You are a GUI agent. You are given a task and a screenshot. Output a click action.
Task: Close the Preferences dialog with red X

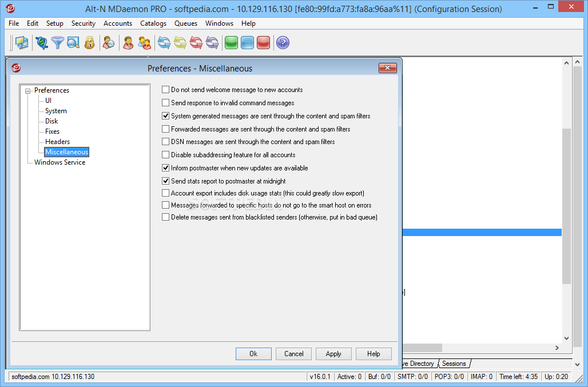[388, 68]
